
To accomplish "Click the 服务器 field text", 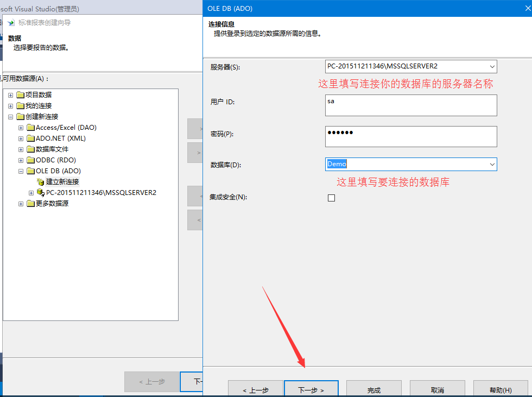I will pos(382,66).
